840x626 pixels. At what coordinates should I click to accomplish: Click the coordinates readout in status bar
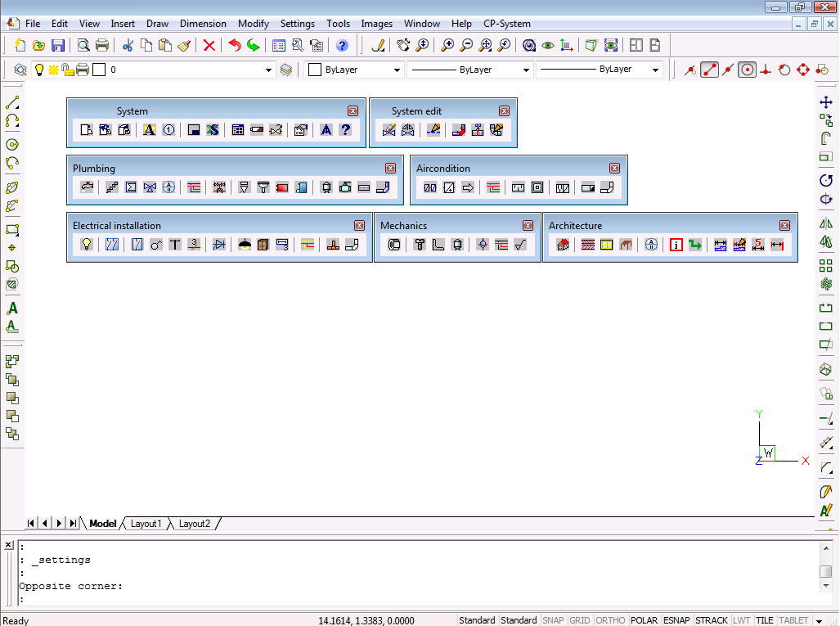(366, 620)
